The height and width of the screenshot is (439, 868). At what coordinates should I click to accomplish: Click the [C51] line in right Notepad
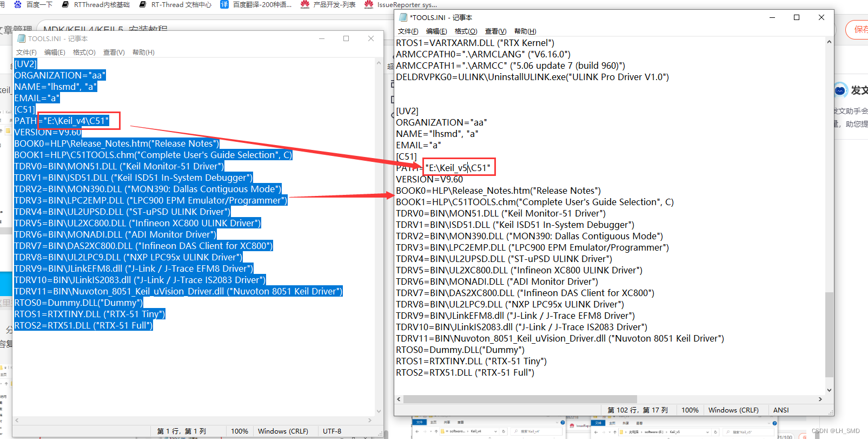coord(406,156)
